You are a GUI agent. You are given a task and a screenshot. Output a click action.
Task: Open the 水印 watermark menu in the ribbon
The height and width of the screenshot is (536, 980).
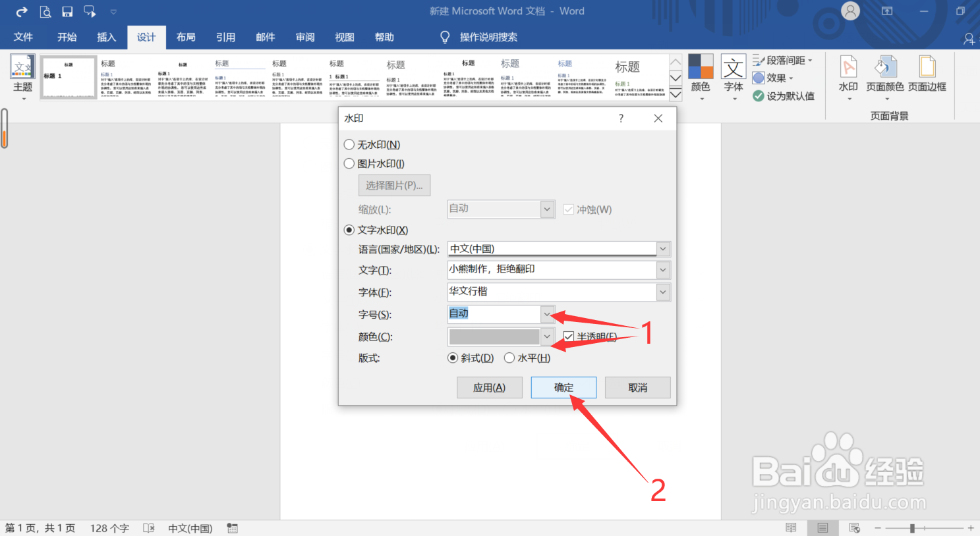click(848, 78)
